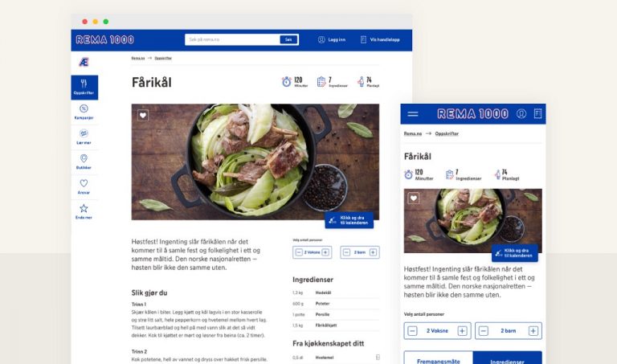This screenshot has width=617, height=364.
Task: Click the Æ logo in the sidebar
Action: tap(84, 62)
